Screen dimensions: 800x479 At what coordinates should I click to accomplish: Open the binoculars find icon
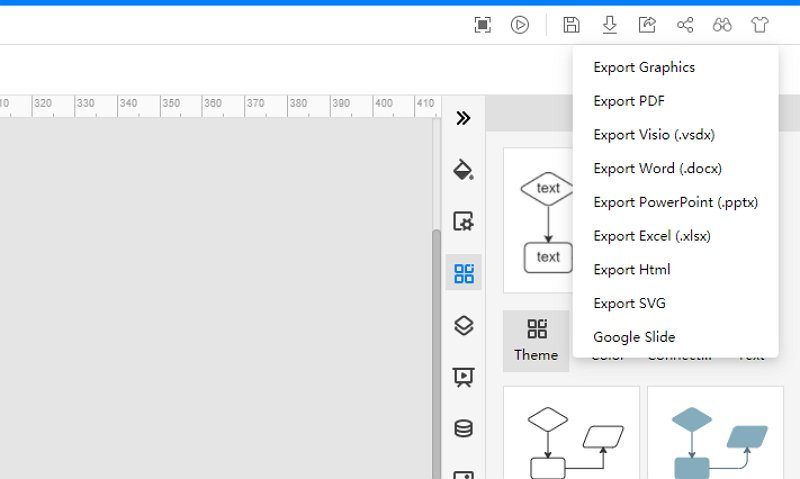722,24
